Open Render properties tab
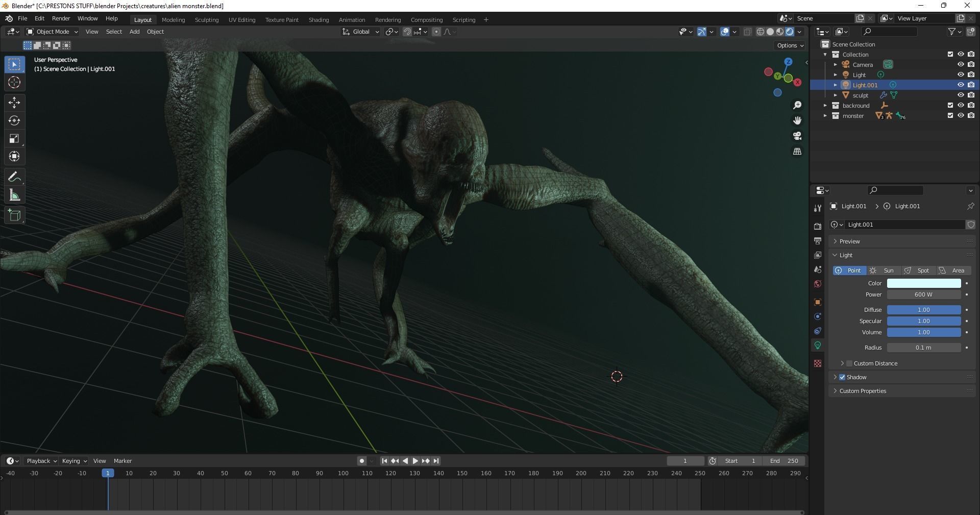Image resolution: width=980 pixels, height=515 pixels. point(818,226)
